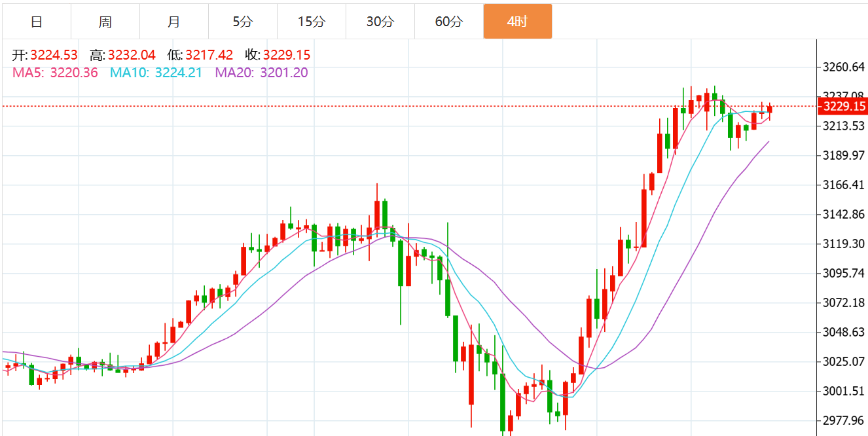Click the high price 3232.04 value

coord(132,55)
